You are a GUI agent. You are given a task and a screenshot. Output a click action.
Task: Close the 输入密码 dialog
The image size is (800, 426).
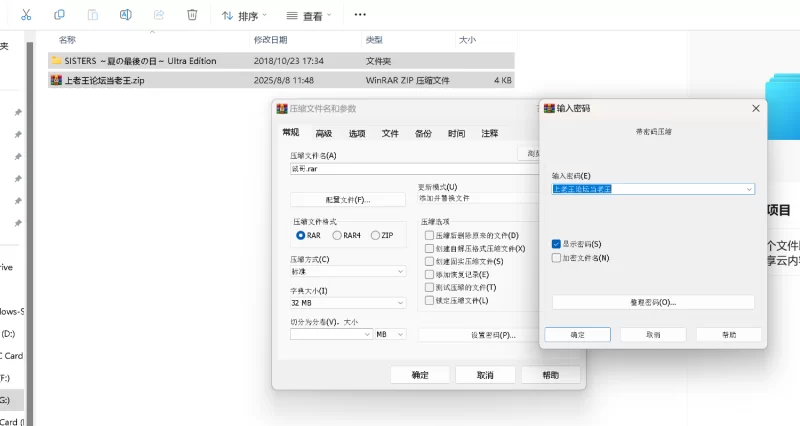click(x=756, y=108)
